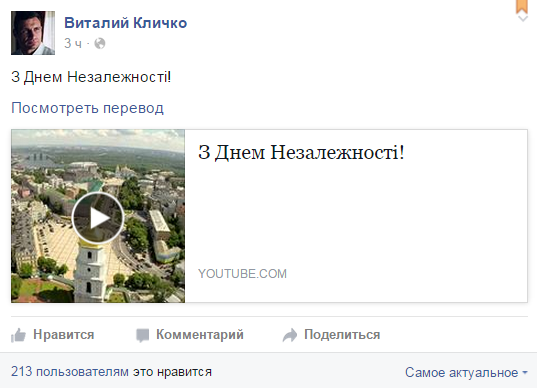Click the bell tower in the video preview image

click(88, 270)
